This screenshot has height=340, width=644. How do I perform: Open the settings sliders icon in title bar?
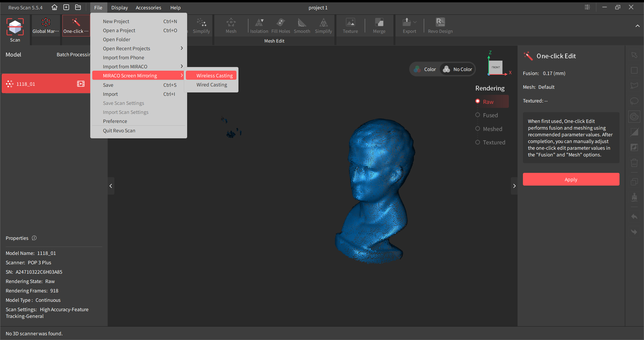(x=587, y=7)
